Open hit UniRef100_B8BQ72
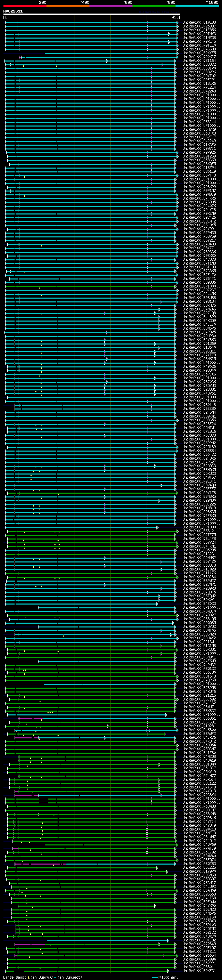 (199, 64)
